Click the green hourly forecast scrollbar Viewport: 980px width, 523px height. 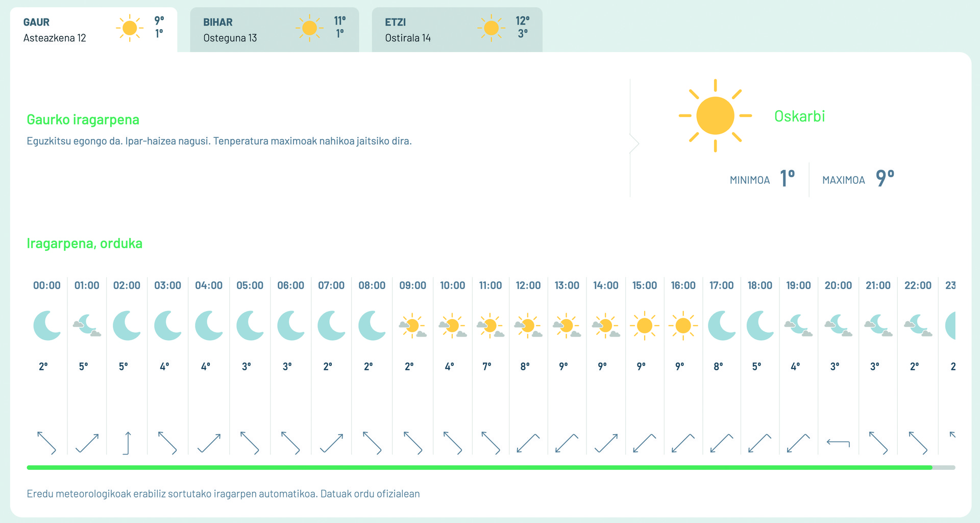(x=479, y=467)
